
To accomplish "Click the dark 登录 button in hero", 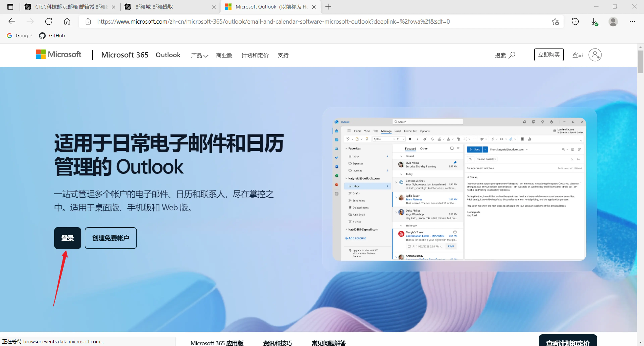I will [67, 238].
